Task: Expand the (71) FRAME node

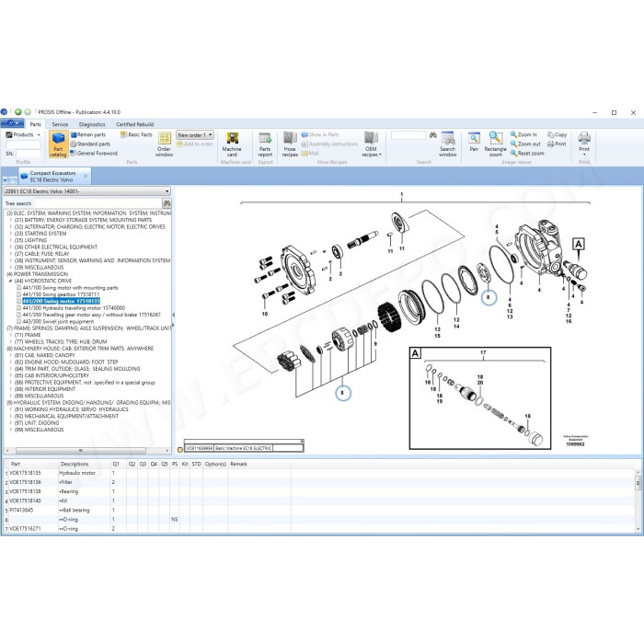Action: tap(11, 335)
